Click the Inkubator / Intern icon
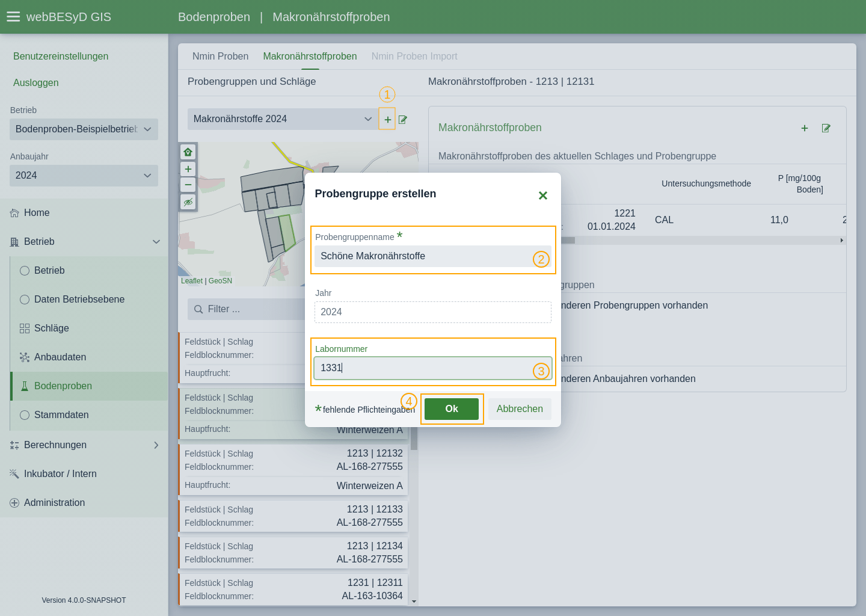The width and height of the screenshot is (866, 616). click(14, 474)
